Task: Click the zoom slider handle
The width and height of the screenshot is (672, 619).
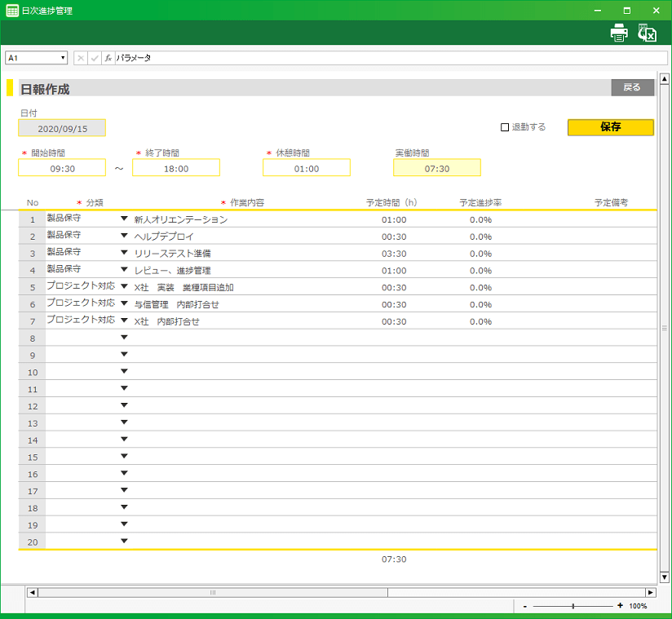Action: pos(573,606)
